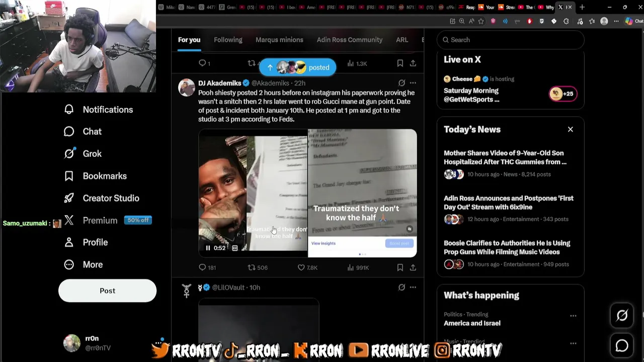Bookmark the DJ Akademiks post
This screenshot has width=644, height=362.
pyautogui.click(x=400, y=267)
